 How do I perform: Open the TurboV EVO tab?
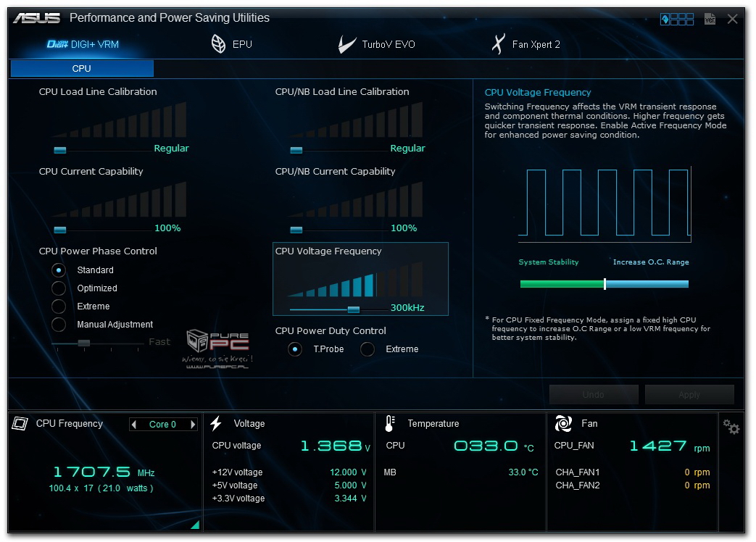click(377, 44)
